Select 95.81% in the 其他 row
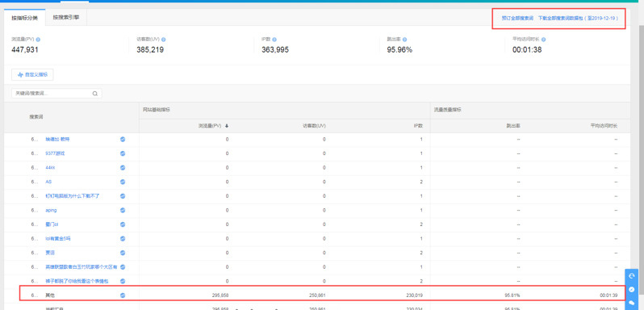Viewport: 644px width, 310px height. 513,295
